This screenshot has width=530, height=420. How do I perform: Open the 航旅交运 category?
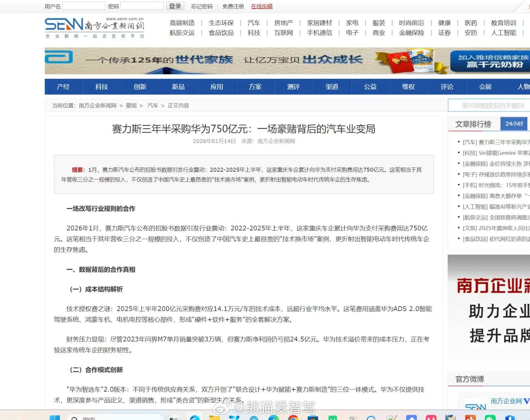(182, 33)
